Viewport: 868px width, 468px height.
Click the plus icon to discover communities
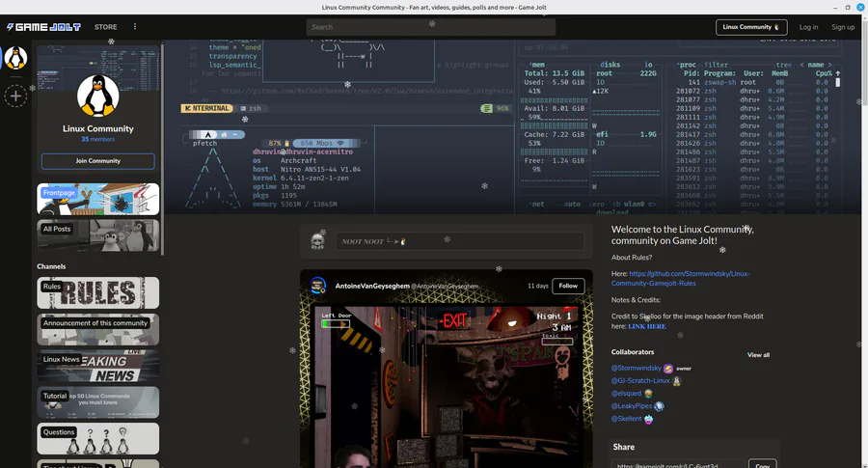[15, 96]
